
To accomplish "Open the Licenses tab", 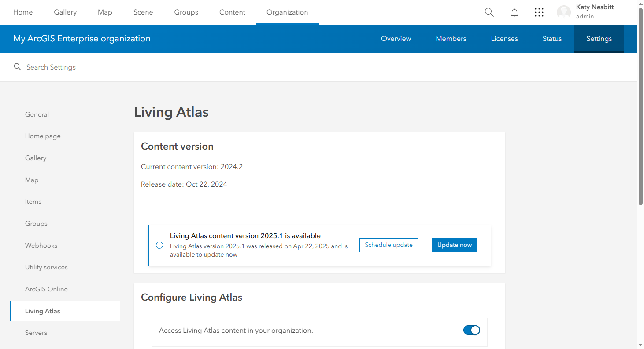I will point(504,39).
